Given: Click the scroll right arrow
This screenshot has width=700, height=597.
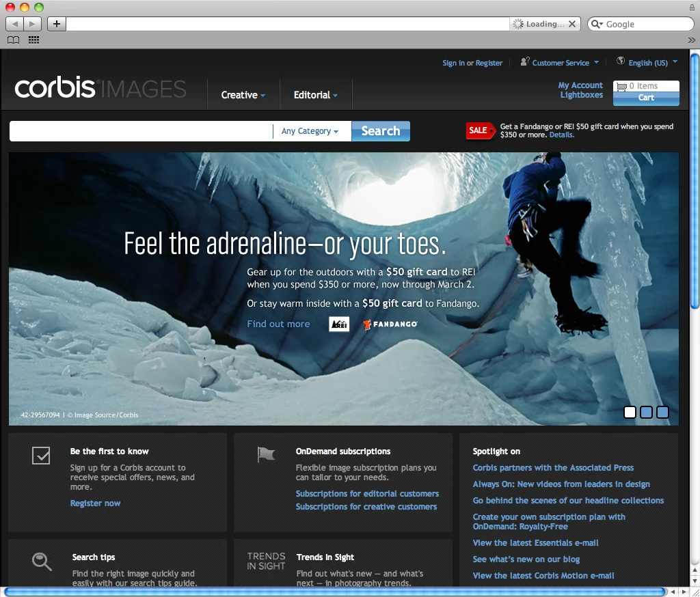Looking at the screenshot, I should 684,592.
